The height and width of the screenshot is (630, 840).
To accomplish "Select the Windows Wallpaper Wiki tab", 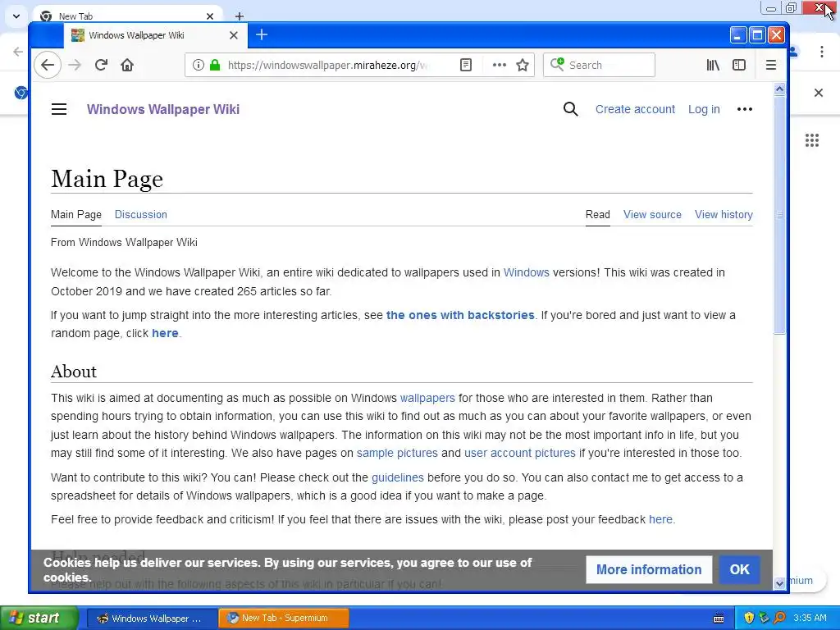I will (x=155, y=35).
